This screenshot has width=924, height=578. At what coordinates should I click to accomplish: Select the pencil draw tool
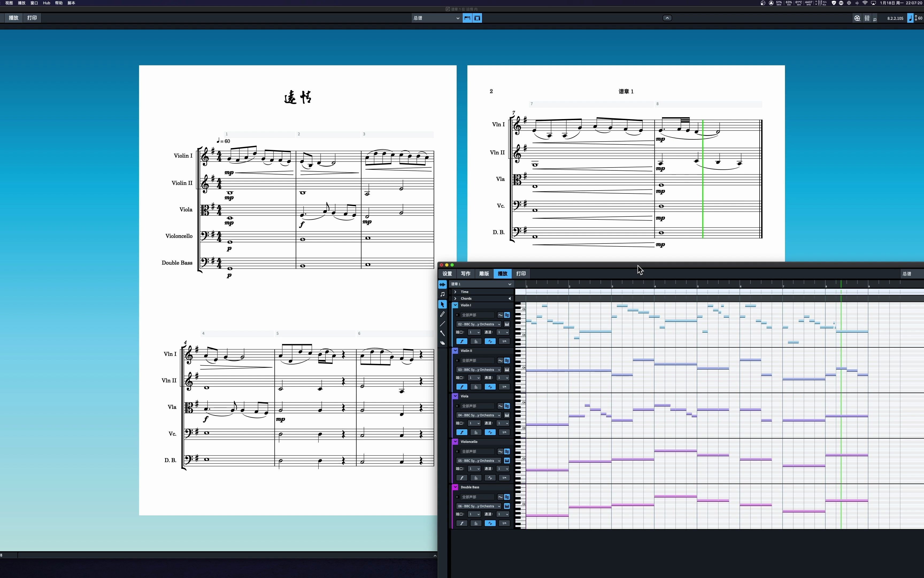[x=442, y=314]
